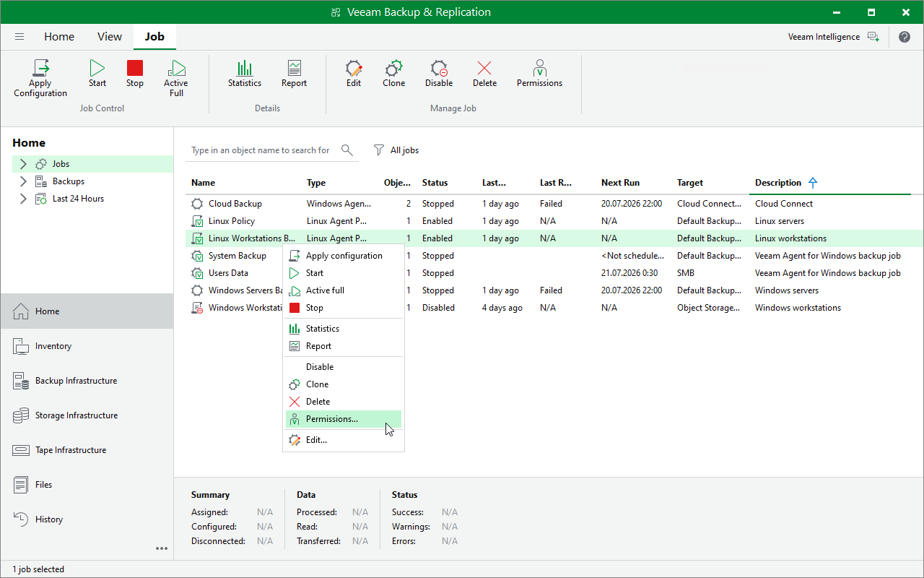Select the Home view in navigation pane
The width and height of the screenshot is (924, 578).
(x=87, y=311)
